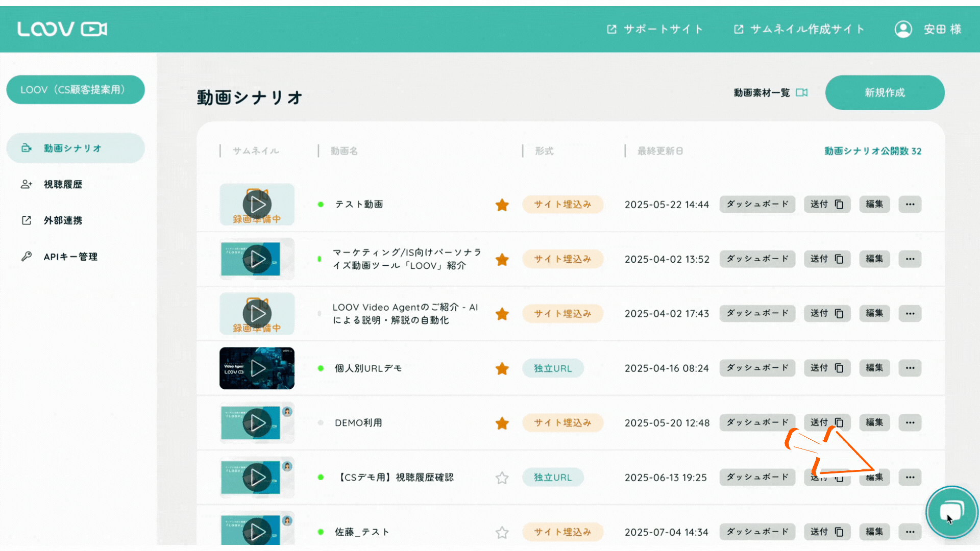Viewport: 980px width, 551px height.
Task: Open the more options menu for 個人別URLデモ
Action: tap(910, 368)
